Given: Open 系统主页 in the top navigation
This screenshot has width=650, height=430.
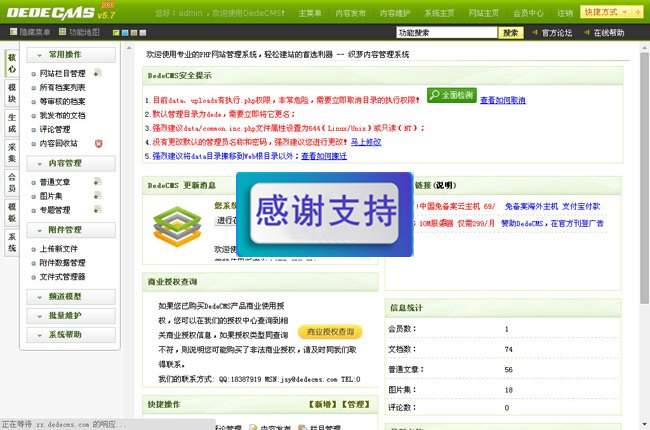Looking at the screenshot, I should click(439, 13).
